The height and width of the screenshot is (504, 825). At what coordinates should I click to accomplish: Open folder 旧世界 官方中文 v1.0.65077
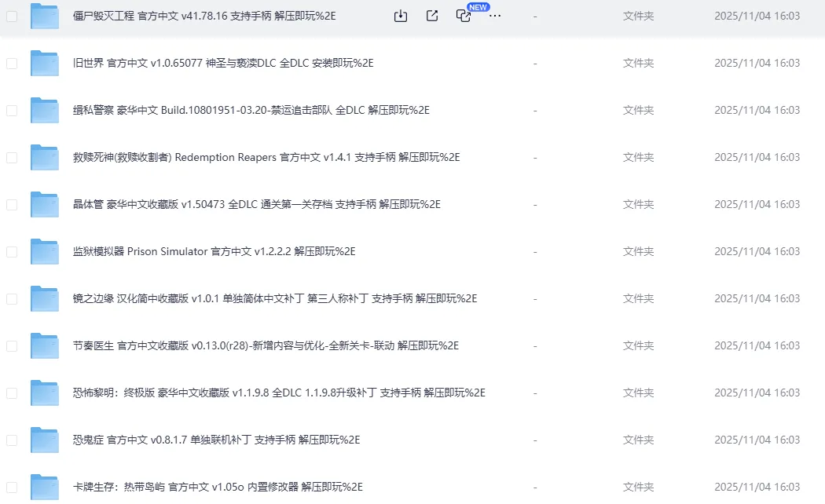pos(223,63)
